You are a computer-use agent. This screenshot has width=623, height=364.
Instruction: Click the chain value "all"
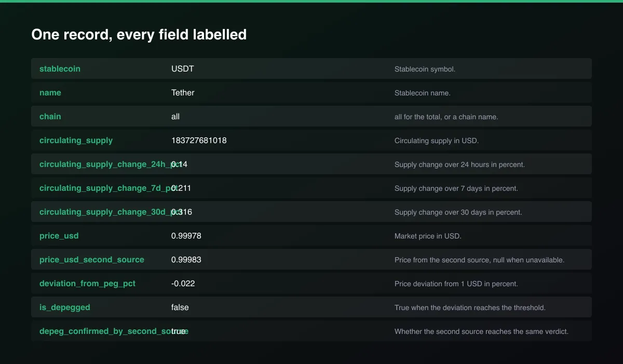[x=175, y=116]
